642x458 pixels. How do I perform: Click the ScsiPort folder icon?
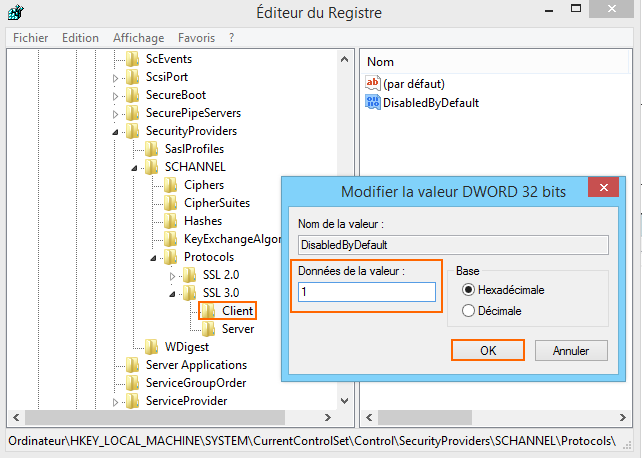pos(132,77)
